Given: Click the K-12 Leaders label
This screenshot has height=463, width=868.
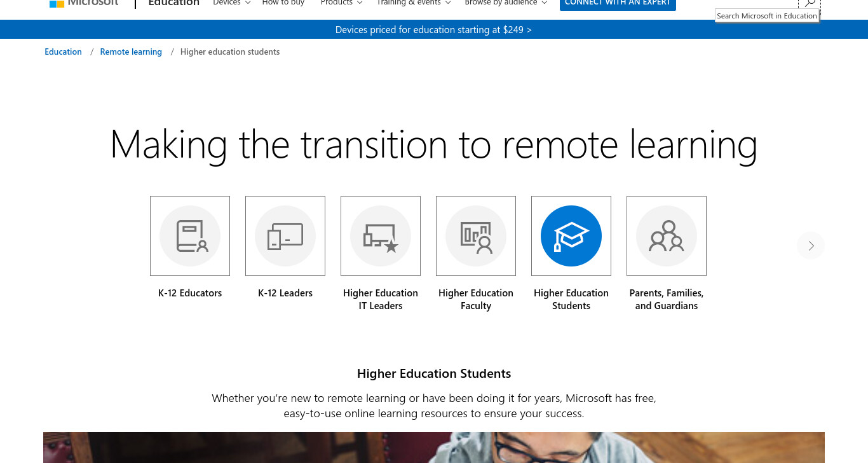Looking at the screenshot, I should 285,293.
